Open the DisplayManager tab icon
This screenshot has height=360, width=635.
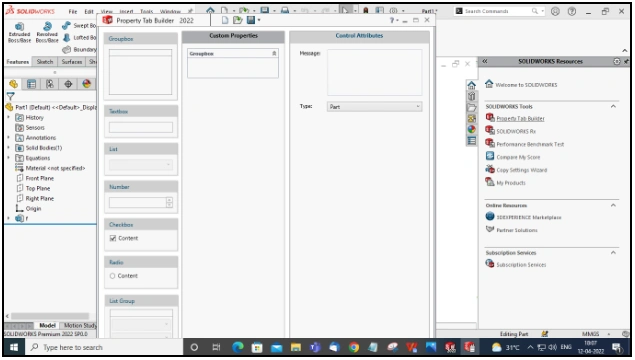pyautogui.click(x=86, y=84)
